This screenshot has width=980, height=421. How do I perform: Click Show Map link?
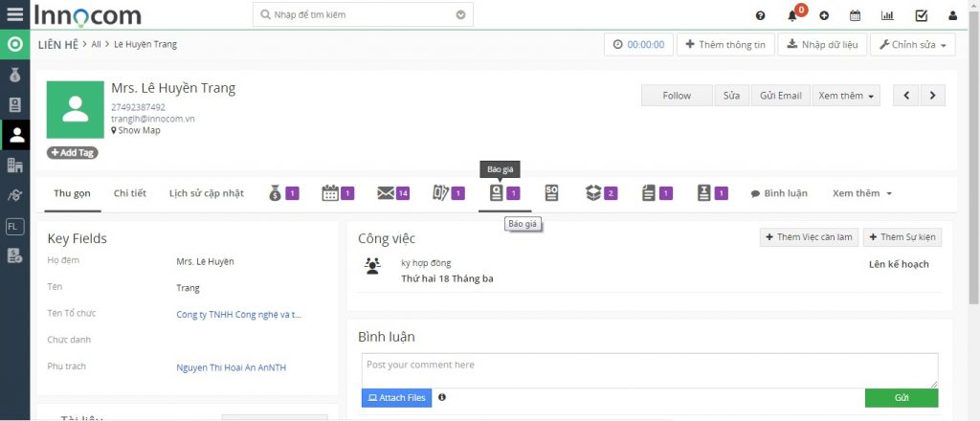pyautogui.click(x=136, y=130)
